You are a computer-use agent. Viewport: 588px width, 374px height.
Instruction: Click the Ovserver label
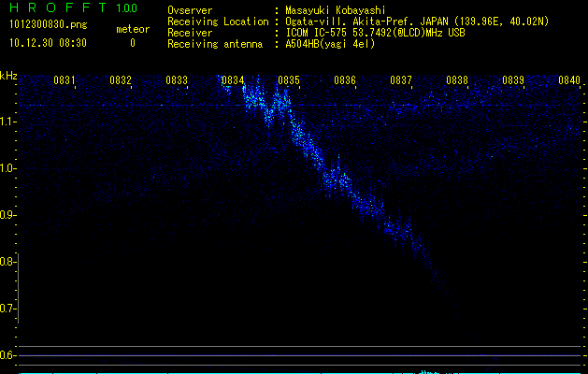tap(190, 10)
